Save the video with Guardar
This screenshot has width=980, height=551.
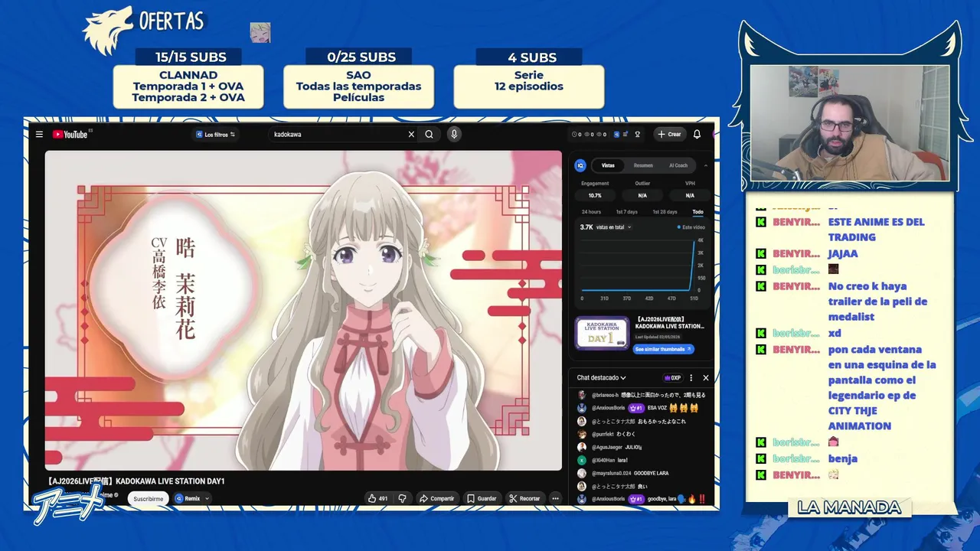(482, 498)
